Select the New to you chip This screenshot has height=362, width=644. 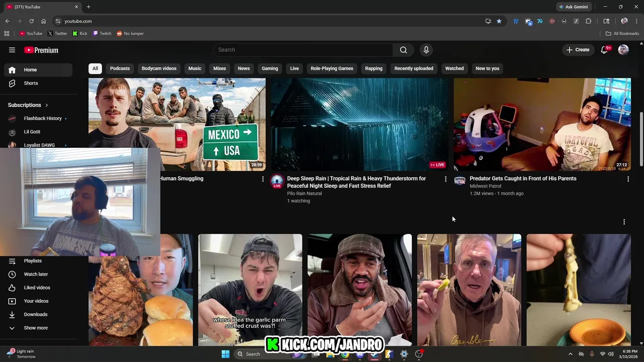488,68
